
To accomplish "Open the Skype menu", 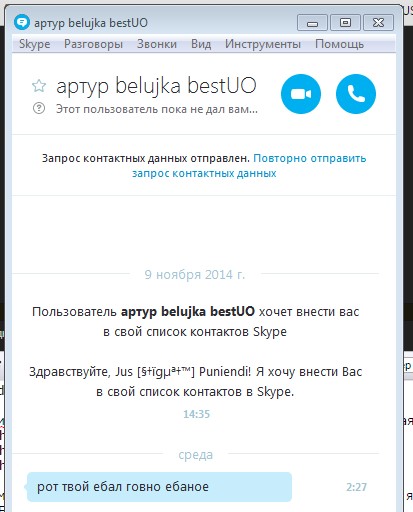I will coord(35,44).
